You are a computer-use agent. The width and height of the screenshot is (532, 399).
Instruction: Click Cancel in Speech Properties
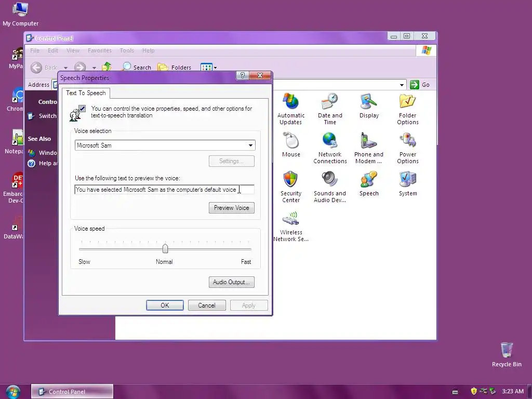click(207, 305)
